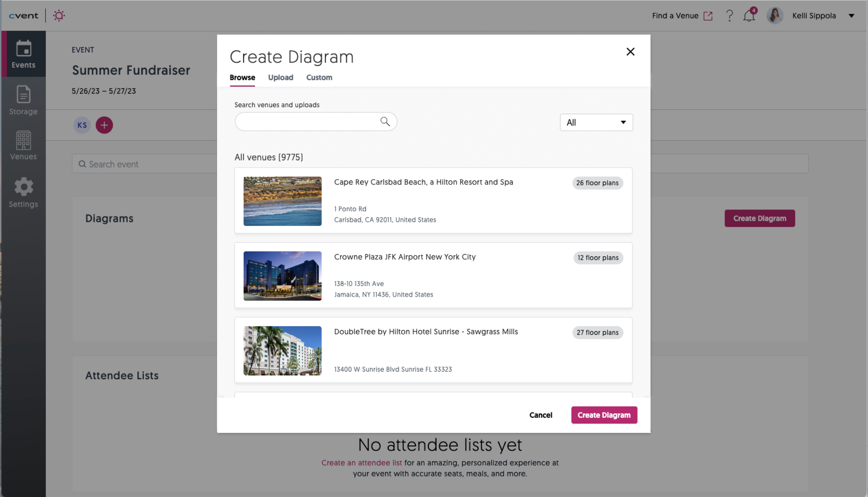Switch to the Upload tab
The width and height of the screenshot is (868, 497).
tap(280, 78)
